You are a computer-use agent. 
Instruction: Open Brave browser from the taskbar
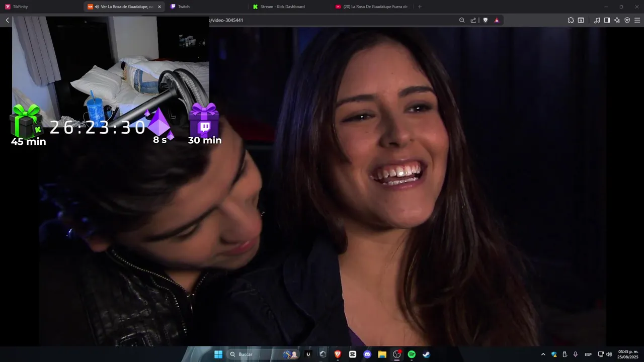click(x=338, y=354)
